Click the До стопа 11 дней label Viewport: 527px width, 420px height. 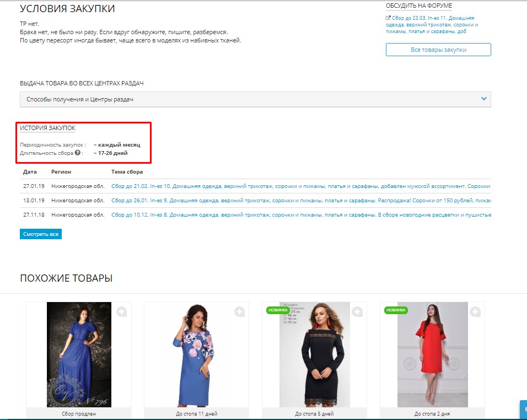197,414
